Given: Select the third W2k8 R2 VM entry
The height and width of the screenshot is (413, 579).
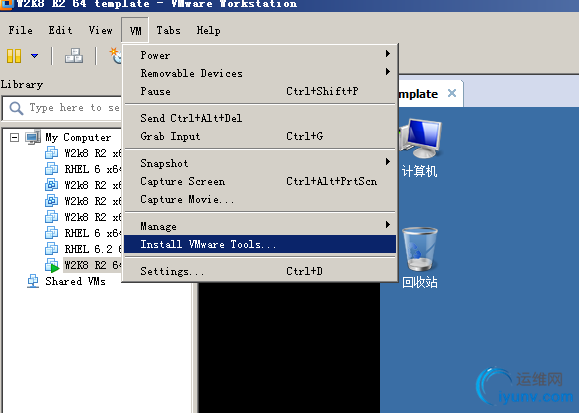Looking at the screenshot, I should point(93,201).
